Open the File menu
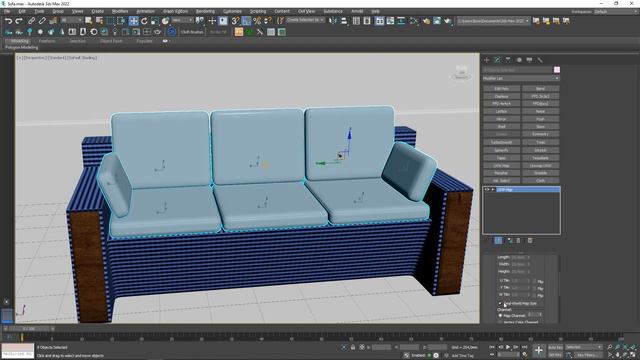640x360 pixels. [x=7, y=11]
